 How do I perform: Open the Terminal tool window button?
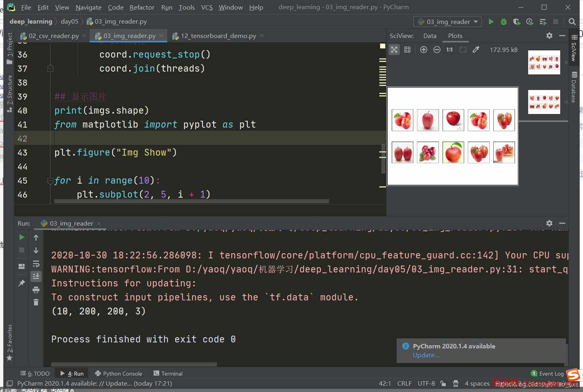click(168, 373)
